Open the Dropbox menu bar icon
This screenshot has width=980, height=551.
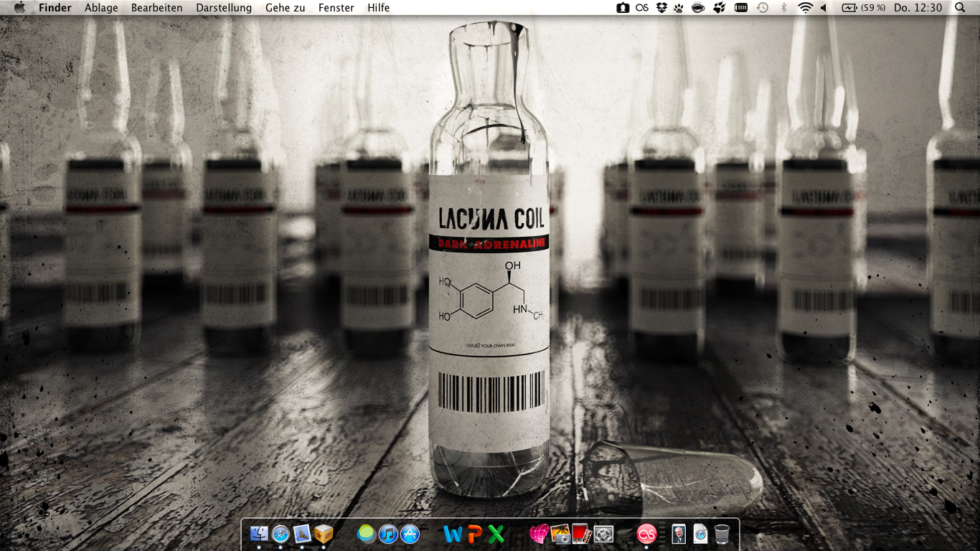[661, 8]
